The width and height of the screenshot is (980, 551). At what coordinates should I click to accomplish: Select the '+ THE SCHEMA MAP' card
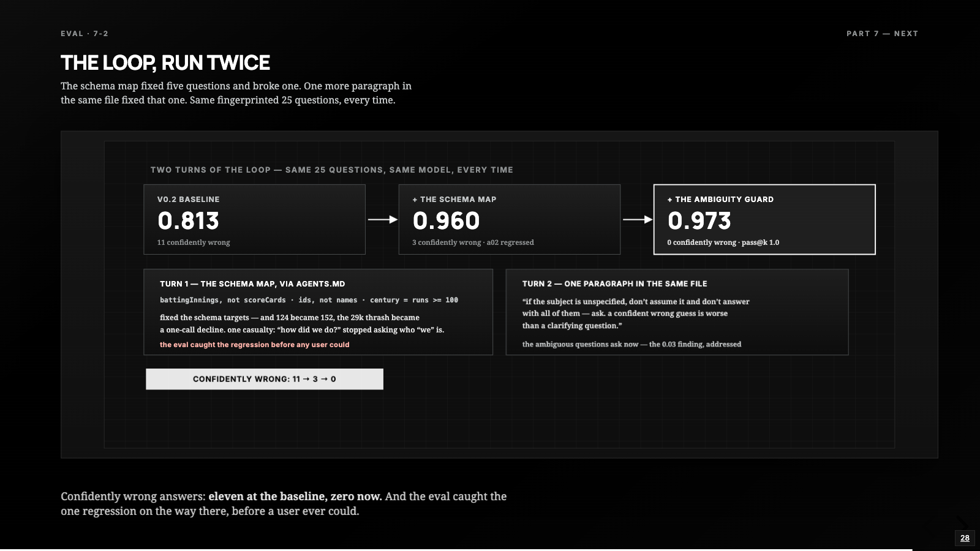(x=510, y=219)
